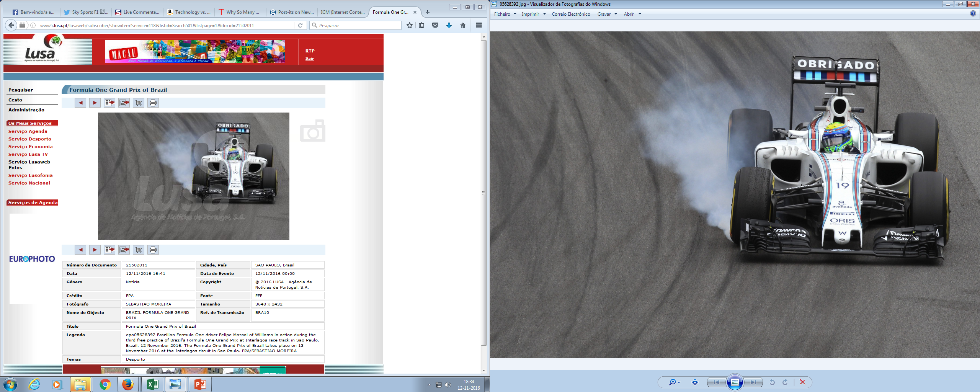Screen dimensions: 980x392
Task: Go to next item using the red arrow above the photo
Action: click(95, 103)
